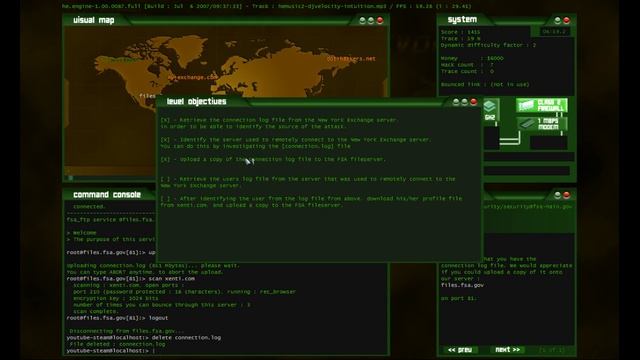Click 'files.fsa.gov' in the message text

(462, 285)
